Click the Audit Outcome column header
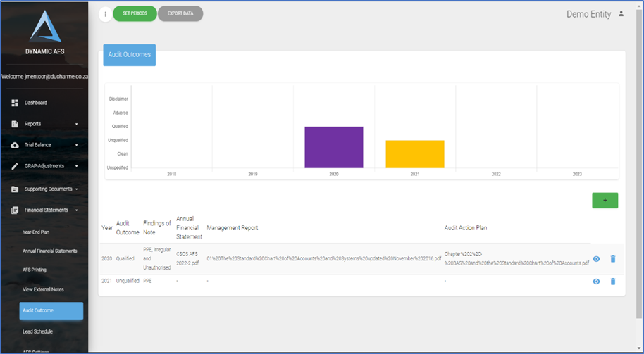 click(x=128, y=228)
